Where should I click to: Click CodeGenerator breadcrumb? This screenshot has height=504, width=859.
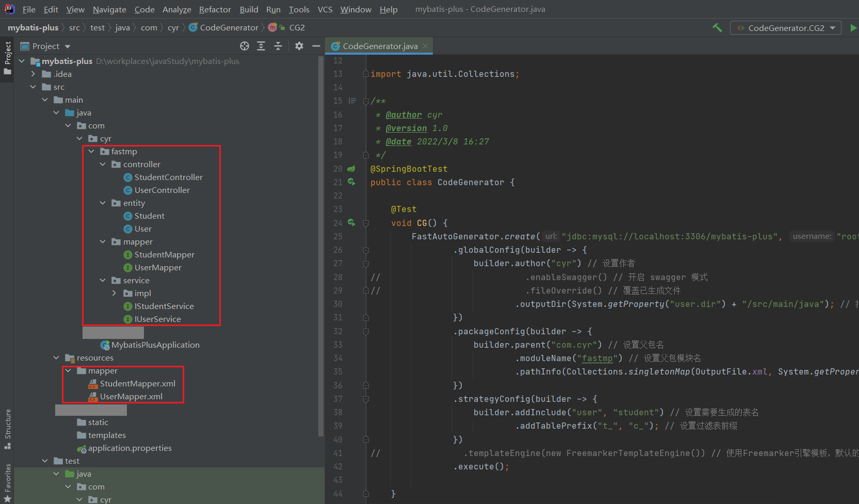(x=223, y=27)
